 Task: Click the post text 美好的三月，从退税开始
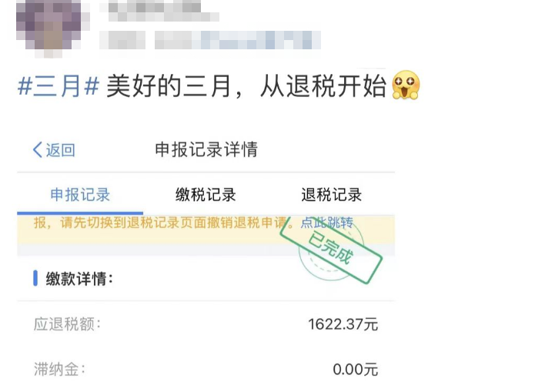pos(246,86)
